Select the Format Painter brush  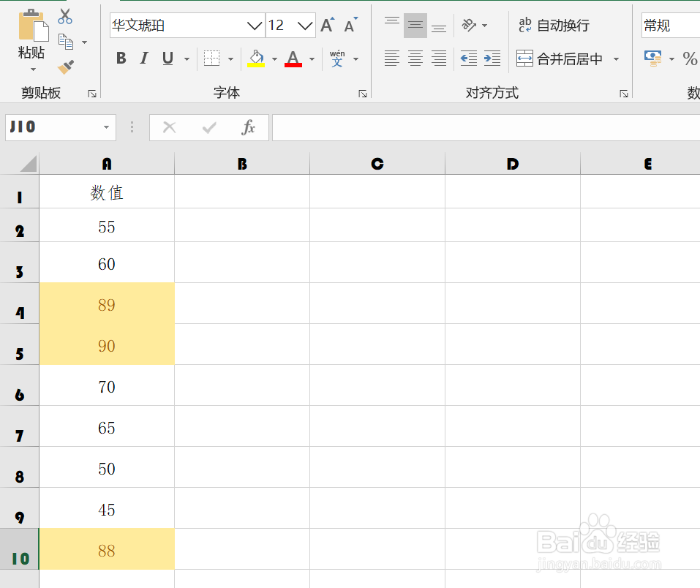pos(66,67)
